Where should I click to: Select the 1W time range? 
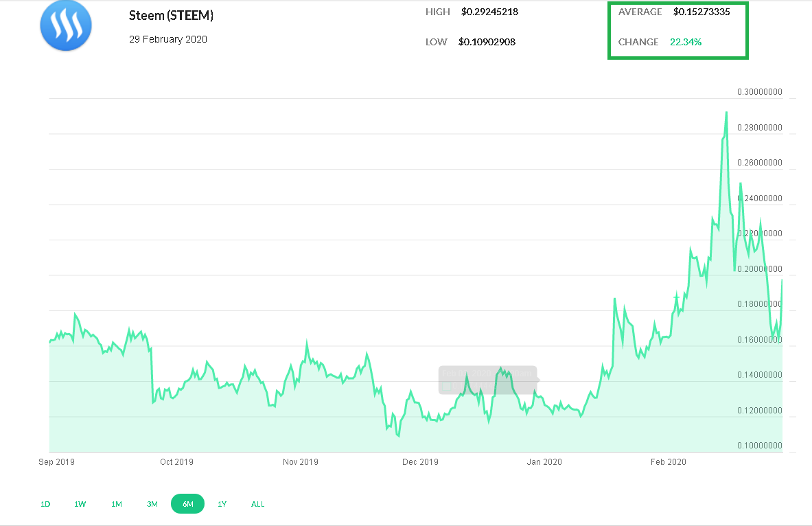point(80,504)
